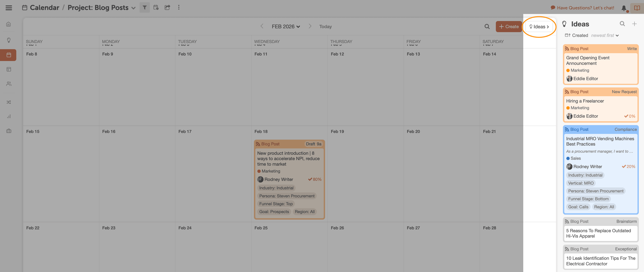This screenshot has height=272, width=644.
Task: Open the vertical three-dots more menu
Action: (178, 7)
